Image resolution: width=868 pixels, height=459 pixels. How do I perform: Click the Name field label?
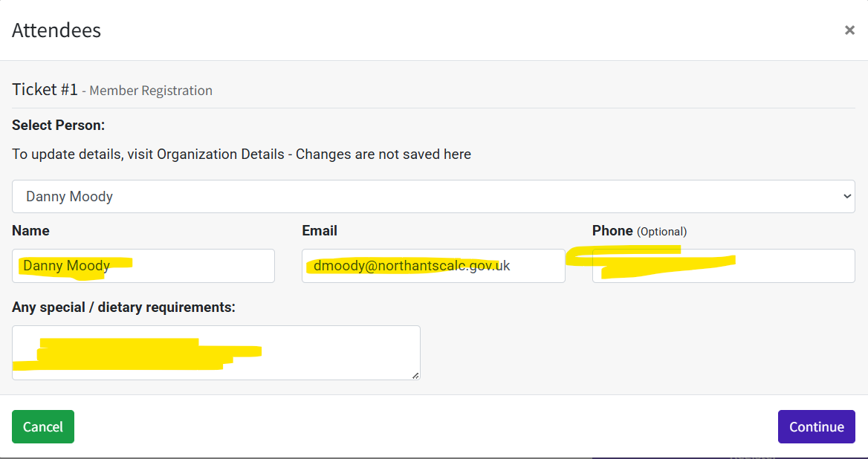coord(30,230)
